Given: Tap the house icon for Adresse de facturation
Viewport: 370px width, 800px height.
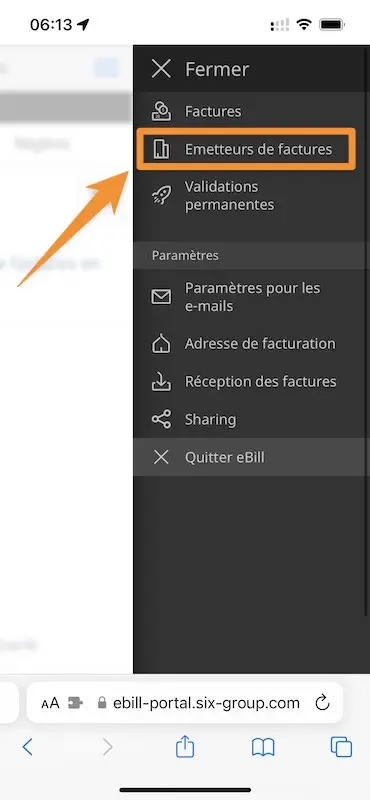Looking at the screenshot, I should click(x=161, y=343).
